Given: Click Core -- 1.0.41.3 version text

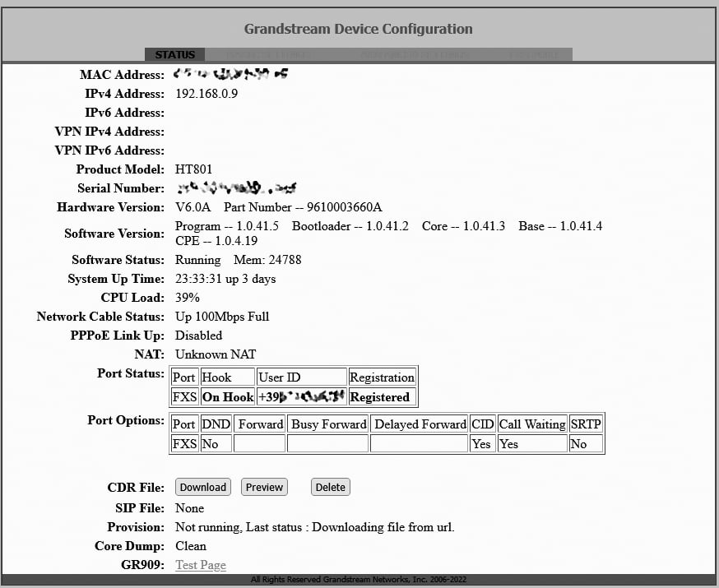Looking at the screenshot, I should point(463,226).
